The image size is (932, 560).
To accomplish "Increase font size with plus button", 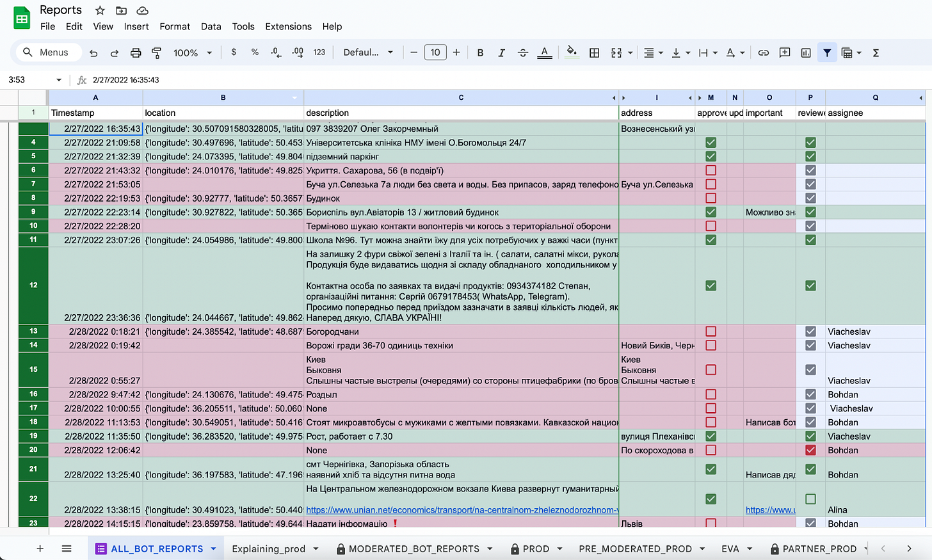I will (x=456, y=52).
